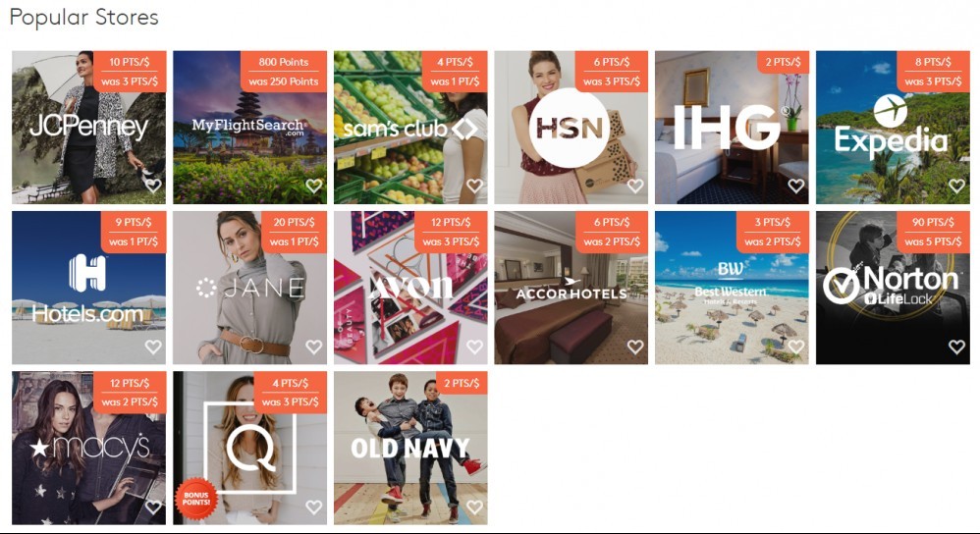Mark Sam's Club as favorite heart

click(474, 186)
